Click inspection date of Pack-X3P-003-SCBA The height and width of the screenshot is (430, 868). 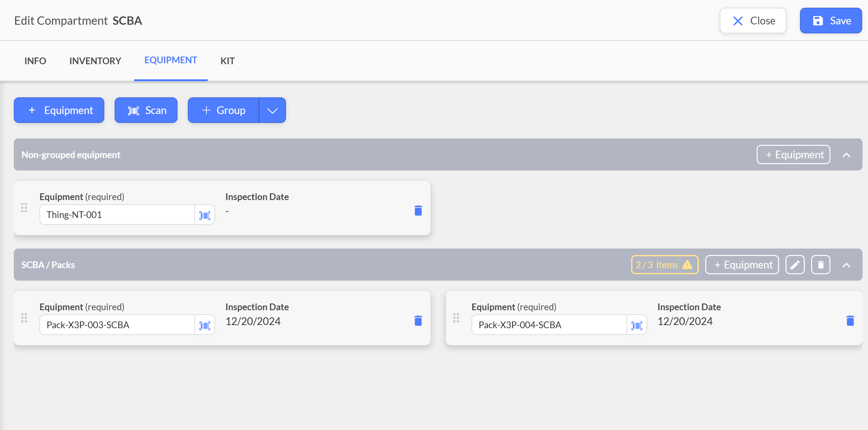point(253,321)
